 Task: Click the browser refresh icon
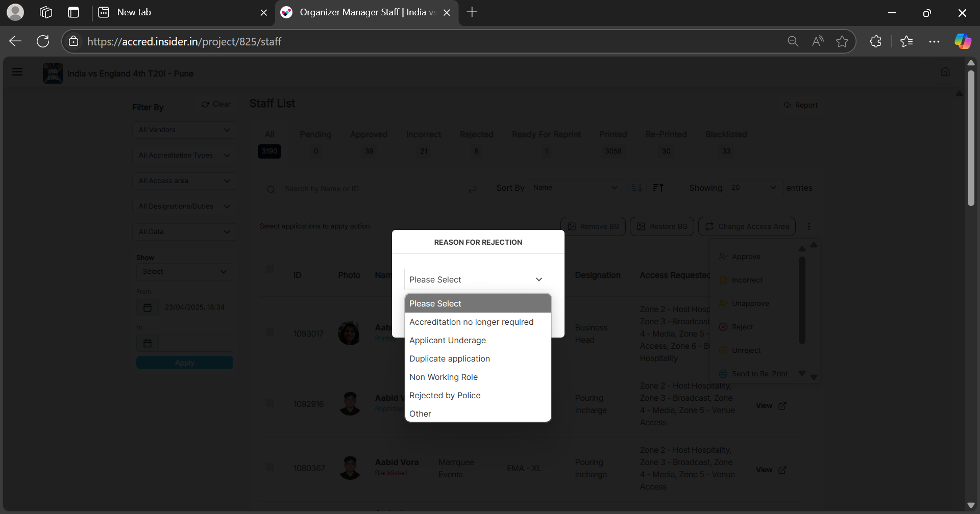point(43,41)
